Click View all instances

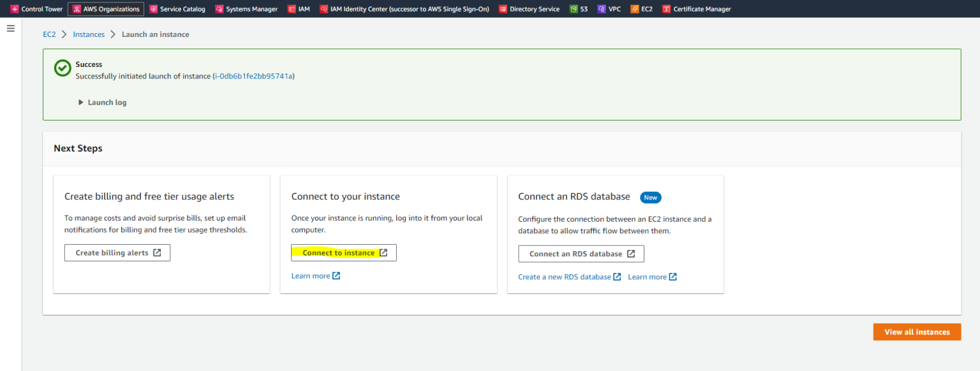[x=917, y=331]
